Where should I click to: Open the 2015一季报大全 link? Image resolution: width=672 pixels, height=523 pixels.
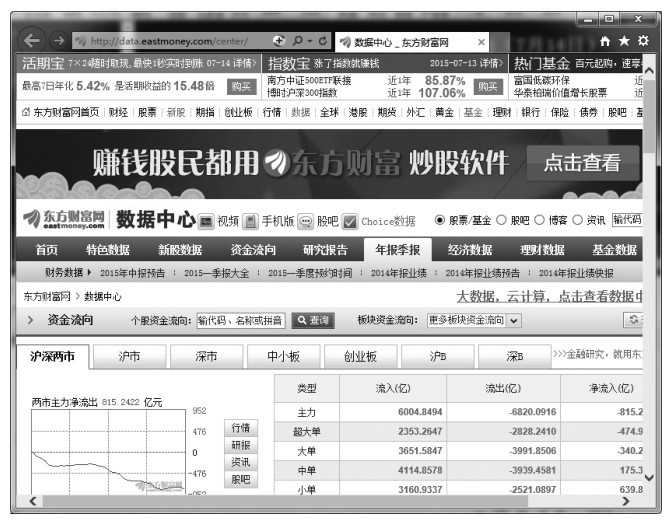(216, 273)
